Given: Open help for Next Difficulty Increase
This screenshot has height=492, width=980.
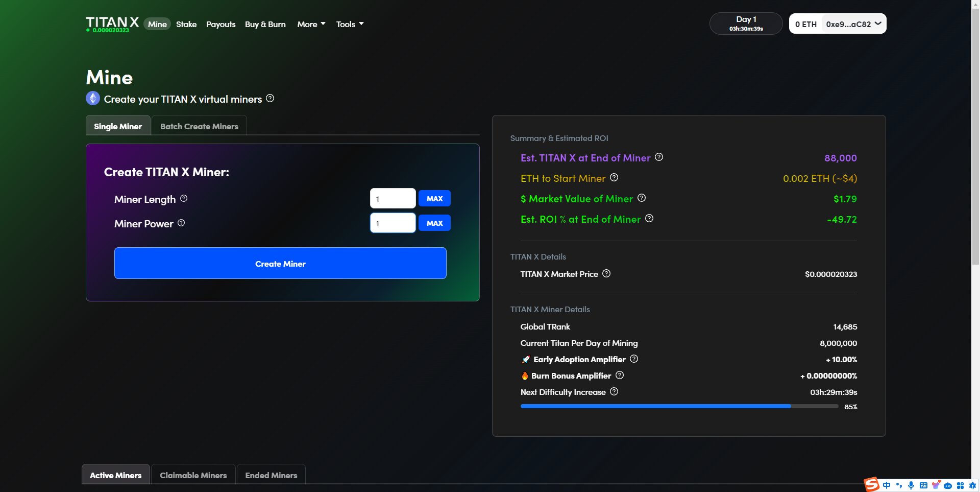Looking at the screenshot, I should click(x=614, y=391).
